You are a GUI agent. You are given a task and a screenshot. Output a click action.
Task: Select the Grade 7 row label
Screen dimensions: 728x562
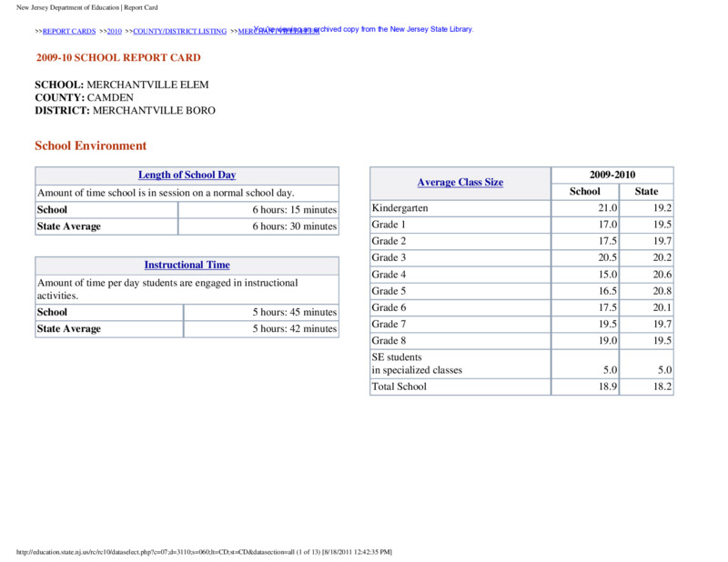(x=389, y=325)
